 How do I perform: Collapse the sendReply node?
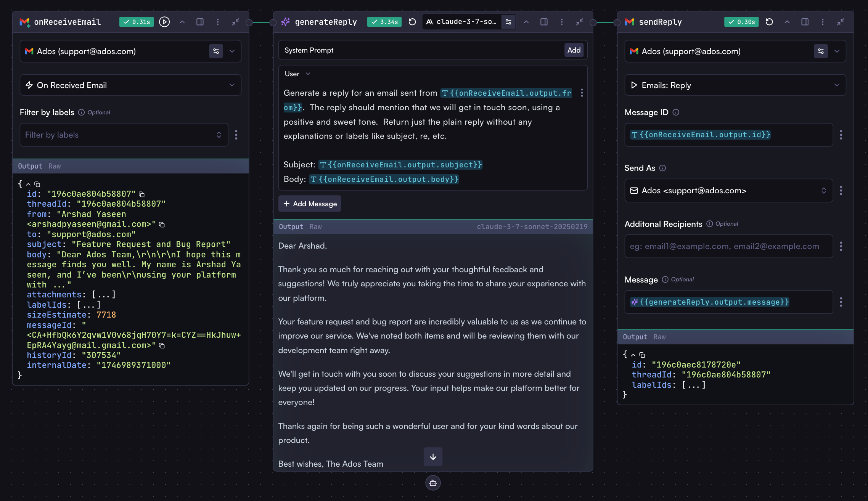point(841,22)
